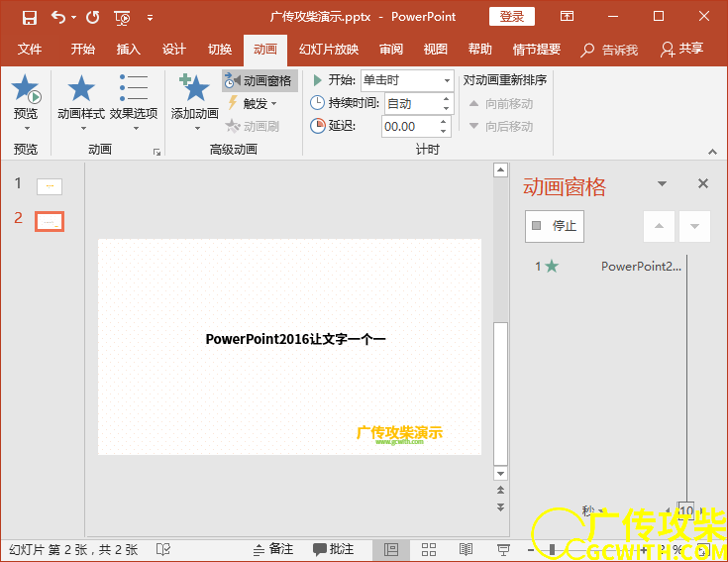Click the slide title text PowerPoint2016让文字一个一
This screenshot has width=728, height=562.
coord(295,339)
